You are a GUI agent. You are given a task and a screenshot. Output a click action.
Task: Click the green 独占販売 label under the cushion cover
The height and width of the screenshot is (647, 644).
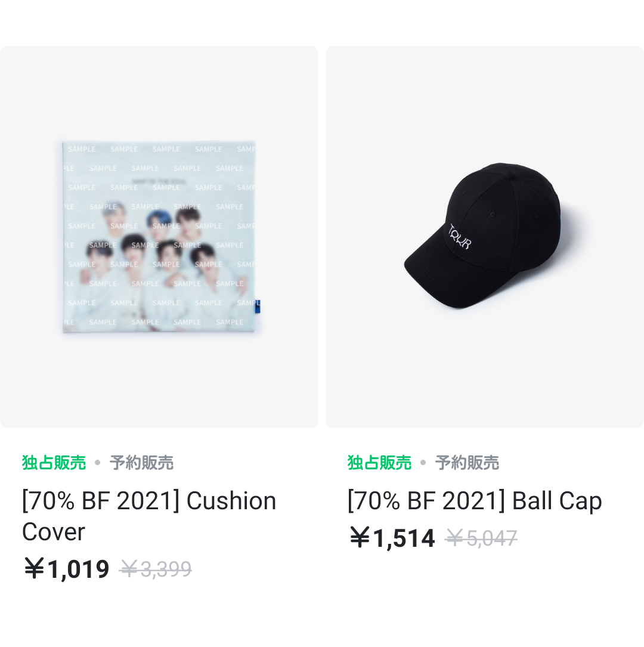(x=54, y=463)
